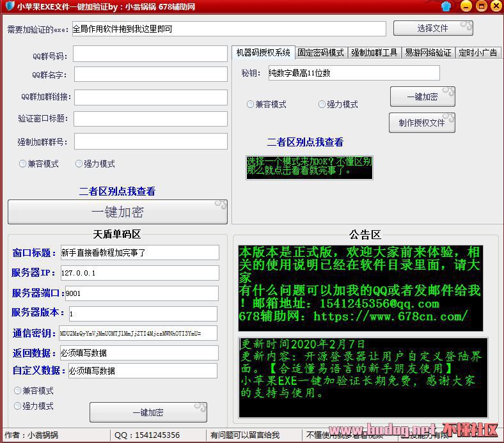This screenshot has width=504, height=443.
Task: Open the 定时小广告 tab
Action: pos(478,52)
